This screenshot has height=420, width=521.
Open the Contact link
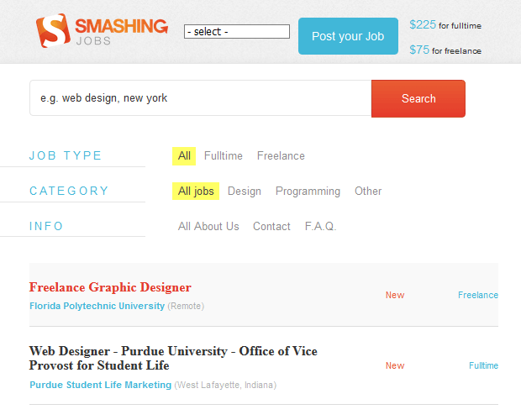pos(271,226)
